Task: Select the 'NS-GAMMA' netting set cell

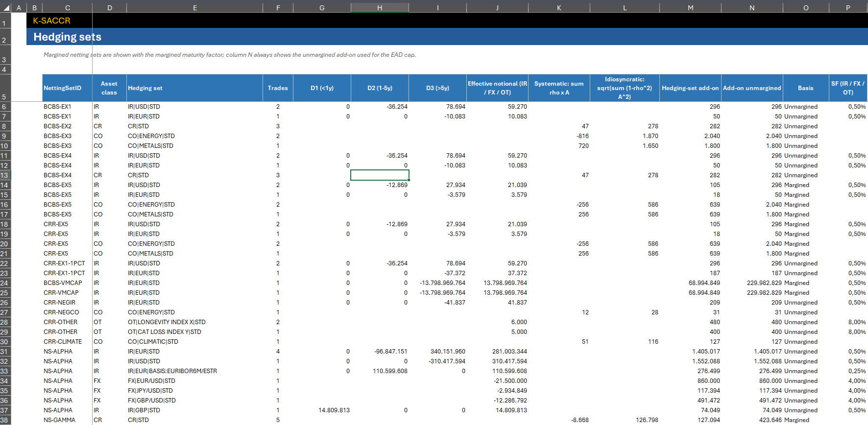Action: tap(67, 420)
